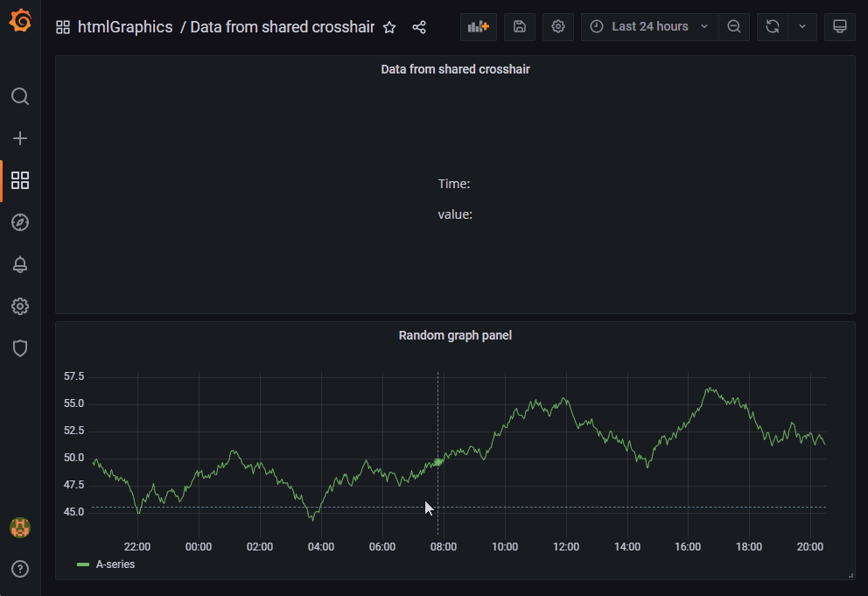Viewport: 868px width, 596px height.
Task: Open the Search sidebar icon
Action: (x=20, y=96)
